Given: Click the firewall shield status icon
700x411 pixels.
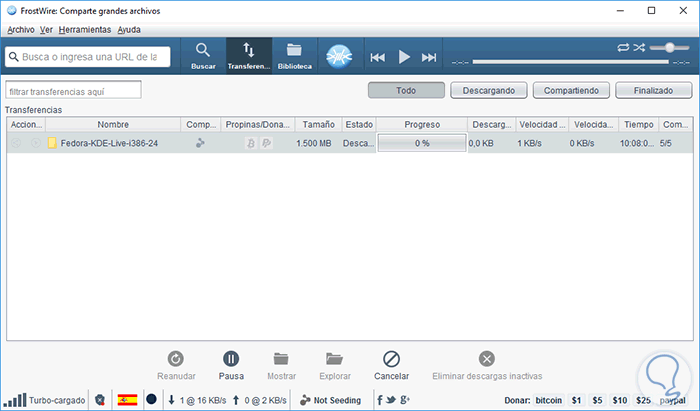Looking at the screenshot, I should pos(100,400).
